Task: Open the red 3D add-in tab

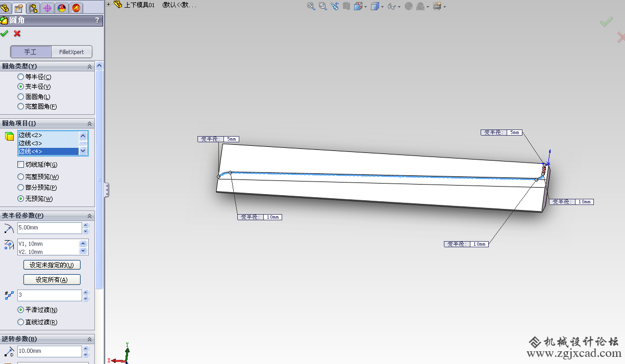Action: coord(76,8)
